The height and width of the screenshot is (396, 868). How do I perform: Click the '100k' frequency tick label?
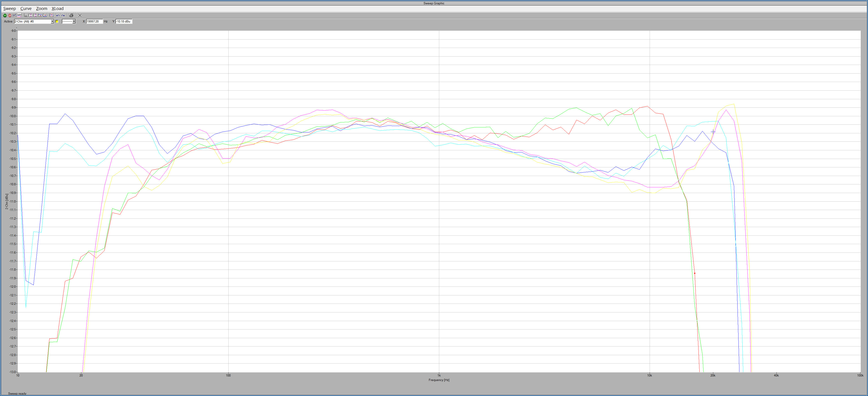click(x=860, y=375)
